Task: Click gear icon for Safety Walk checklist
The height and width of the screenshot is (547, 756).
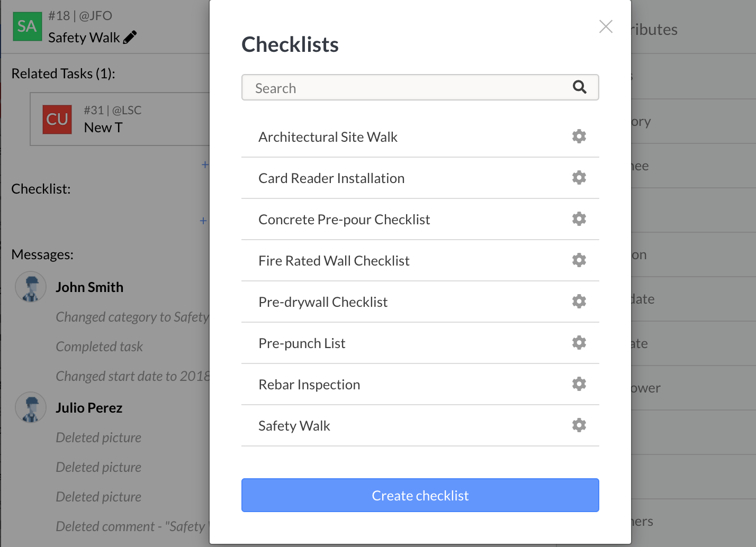Action: click(579, 425)
